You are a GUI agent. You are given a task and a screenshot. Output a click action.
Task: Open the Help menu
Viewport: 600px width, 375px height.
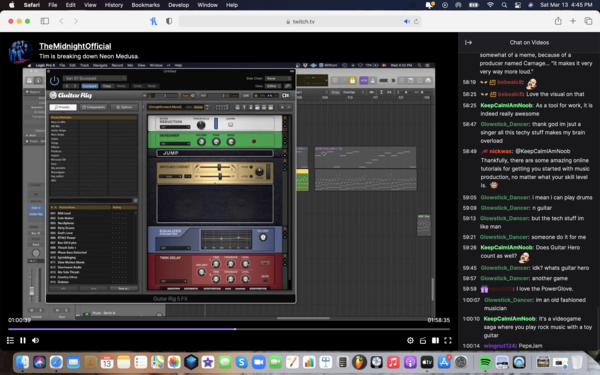click(232, 5)
